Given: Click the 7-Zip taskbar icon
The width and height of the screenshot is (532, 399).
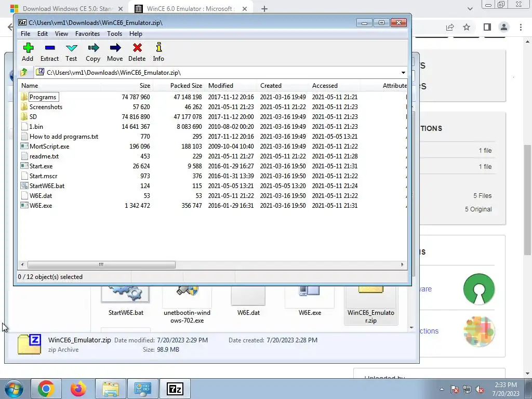Looking at the screenshot, I should [175, 389].
